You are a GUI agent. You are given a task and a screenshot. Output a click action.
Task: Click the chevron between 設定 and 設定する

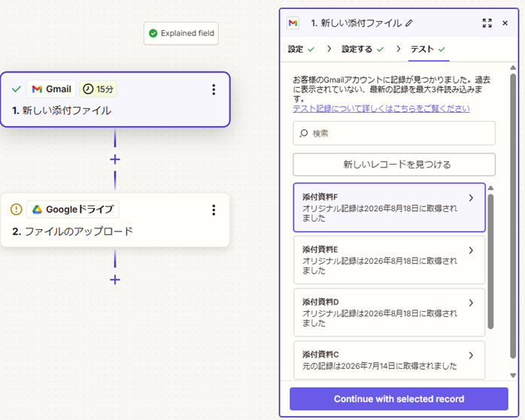coord(329,49)
